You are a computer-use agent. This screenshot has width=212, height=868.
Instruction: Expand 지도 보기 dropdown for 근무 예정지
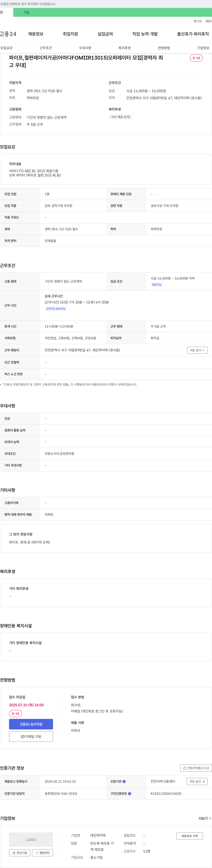(197, 350)
